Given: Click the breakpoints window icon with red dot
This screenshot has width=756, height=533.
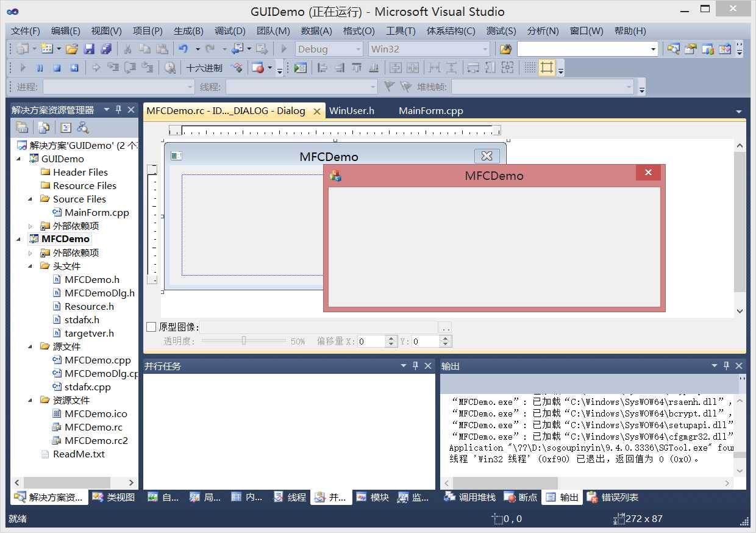Looking at the screenshot, I should [257, 68].
